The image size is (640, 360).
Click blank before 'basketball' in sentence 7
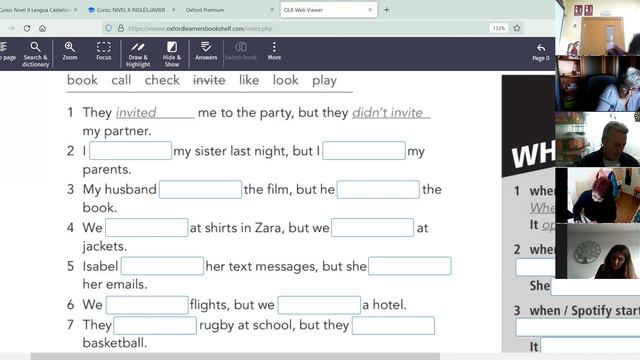pyautogui.click(x=393, y=325)
